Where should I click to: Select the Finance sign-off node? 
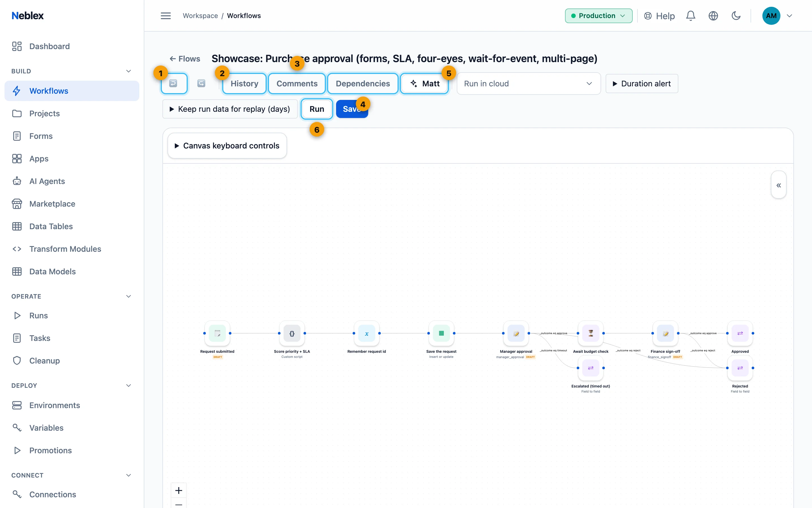coord(665,333)
